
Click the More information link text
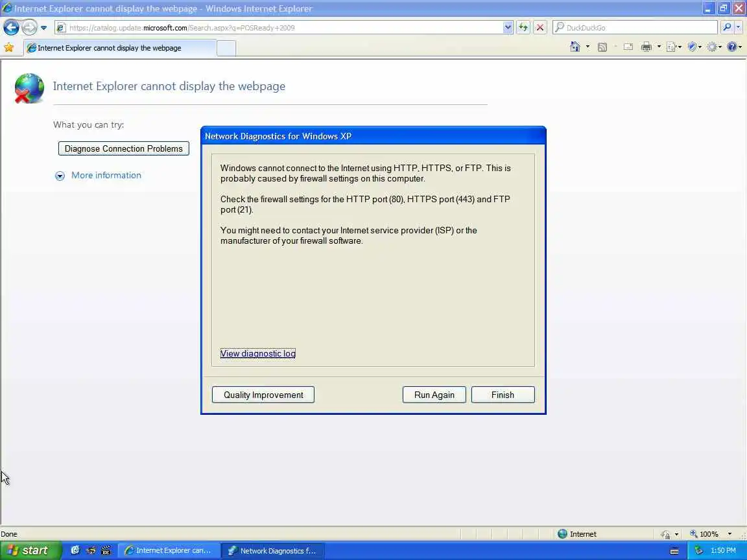coord(106,175)
